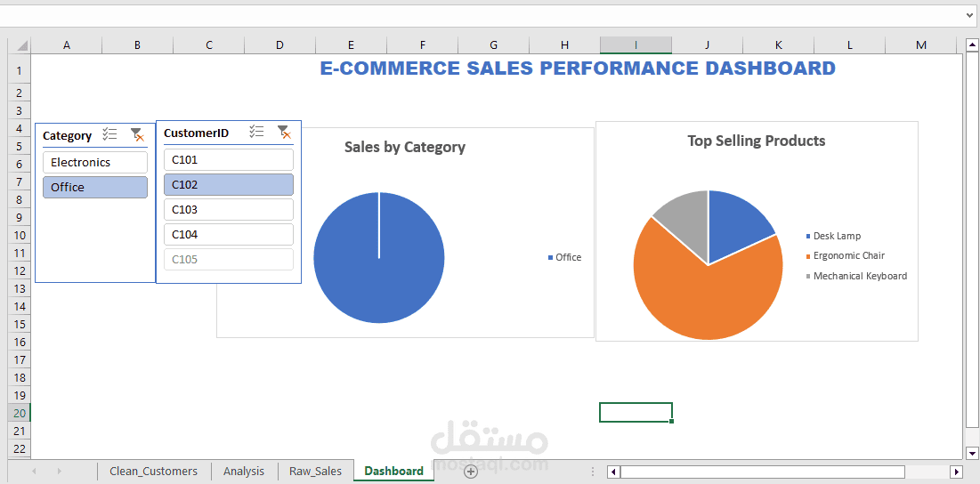Click the Office legend entry
This screenshot has width=980, height=484.
564,257
